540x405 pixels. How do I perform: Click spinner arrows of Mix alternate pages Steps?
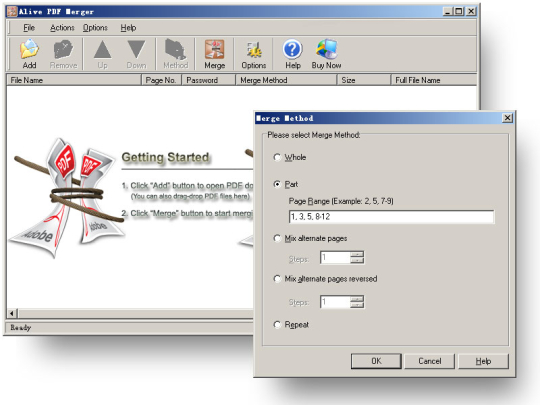[x=357, y=258]
